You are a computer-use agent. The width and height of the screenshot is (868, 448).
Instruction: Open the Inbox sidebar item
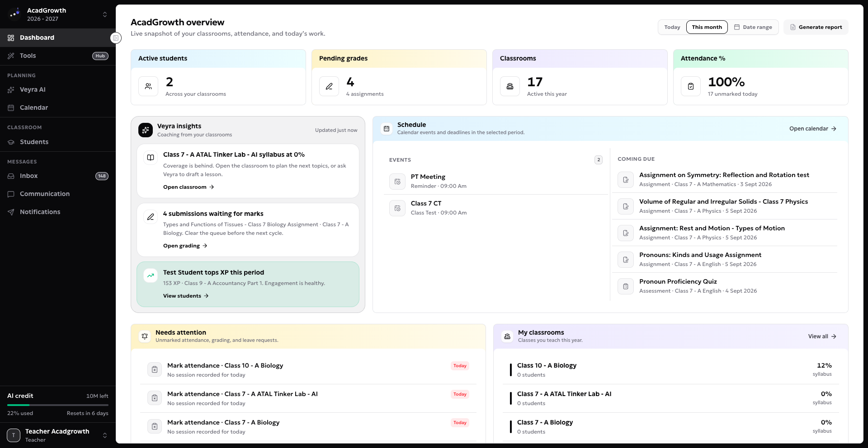pos(58,176)
